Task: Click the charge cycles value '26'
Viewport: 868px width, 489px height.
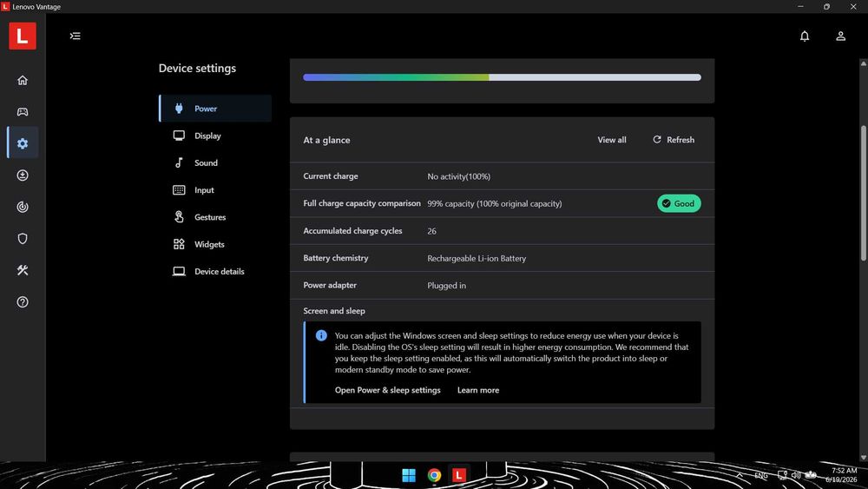Action: click(x=431, y=231)
